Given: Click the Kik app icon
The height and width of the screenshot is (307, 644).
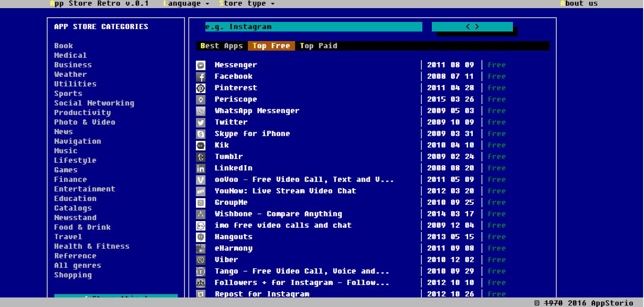Looking at the screenshot, I should tap(201, 146).
